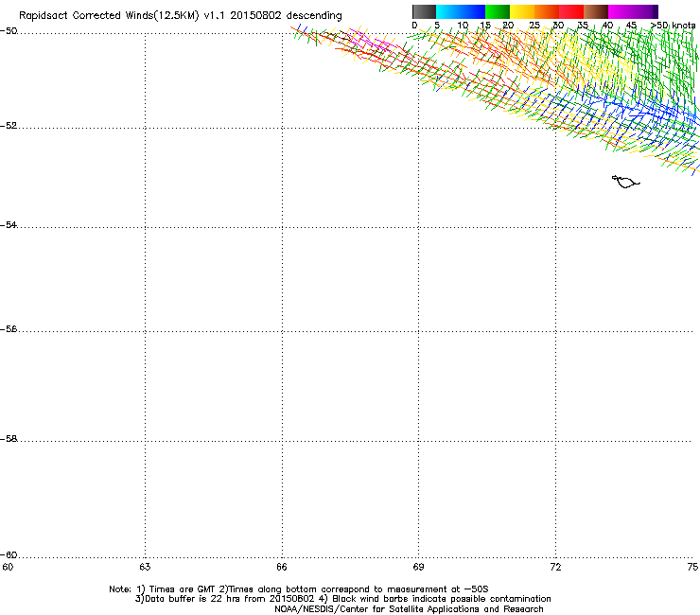
Task: Select the '69' longitude axis label
Action: click(418, 567)
